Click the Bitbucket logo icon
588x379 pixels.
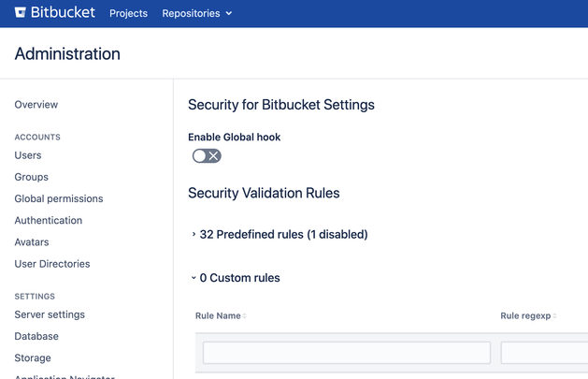pos(20,12)
